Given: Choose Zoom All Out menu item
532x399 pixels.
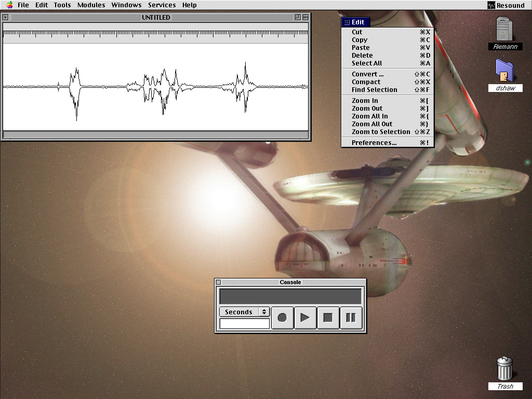Looking at the screenshot, I should 388,124.
